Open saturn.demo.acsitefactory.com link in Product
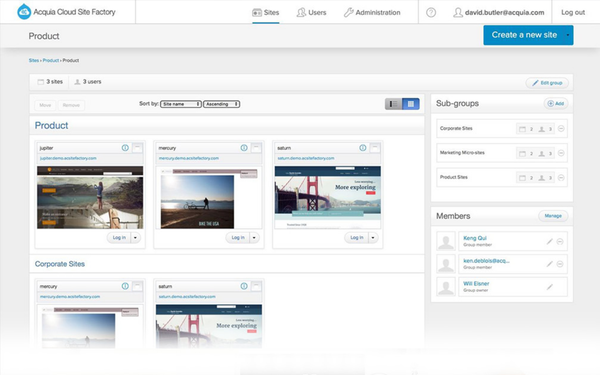Screen dimensions: 600x375 pyautogui.click(x=306, y=158)
